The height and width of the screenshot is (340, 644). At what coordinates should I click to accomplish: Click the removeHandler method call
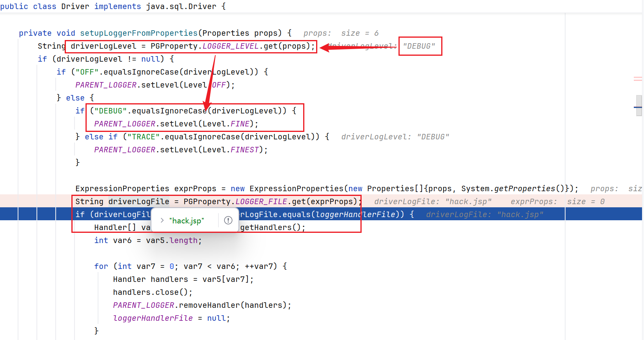(x=209, y=305)
